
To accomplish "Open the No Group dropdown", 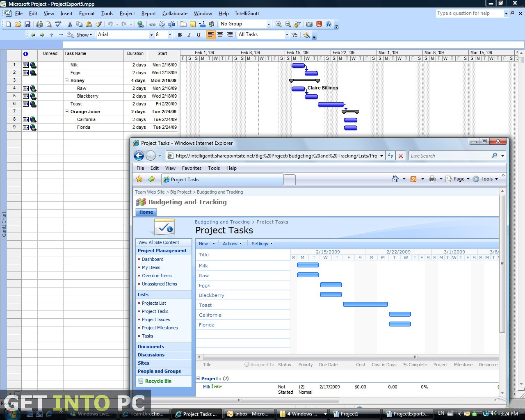I will coord(269,24).
